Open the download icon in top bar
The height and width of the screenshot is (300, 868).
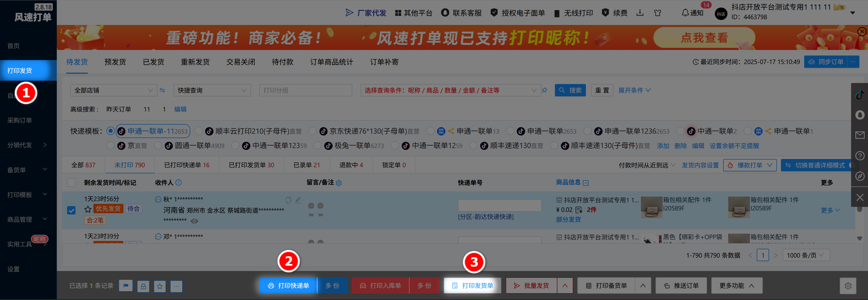[640, 13]
